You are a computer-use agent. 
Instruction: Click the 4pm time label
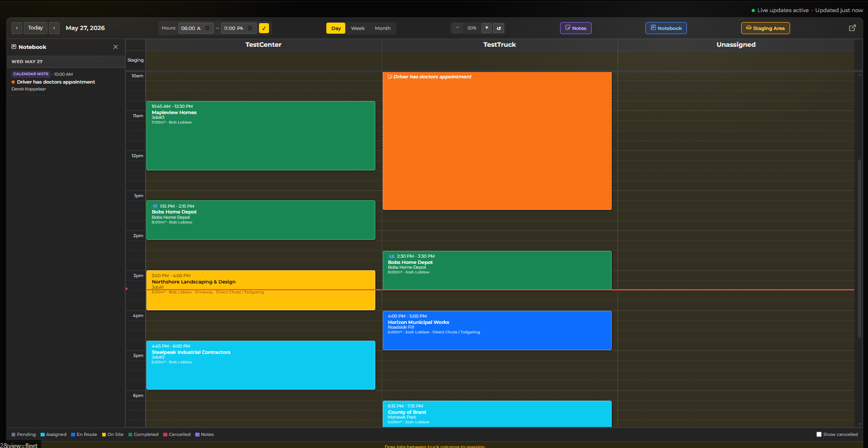138,315
